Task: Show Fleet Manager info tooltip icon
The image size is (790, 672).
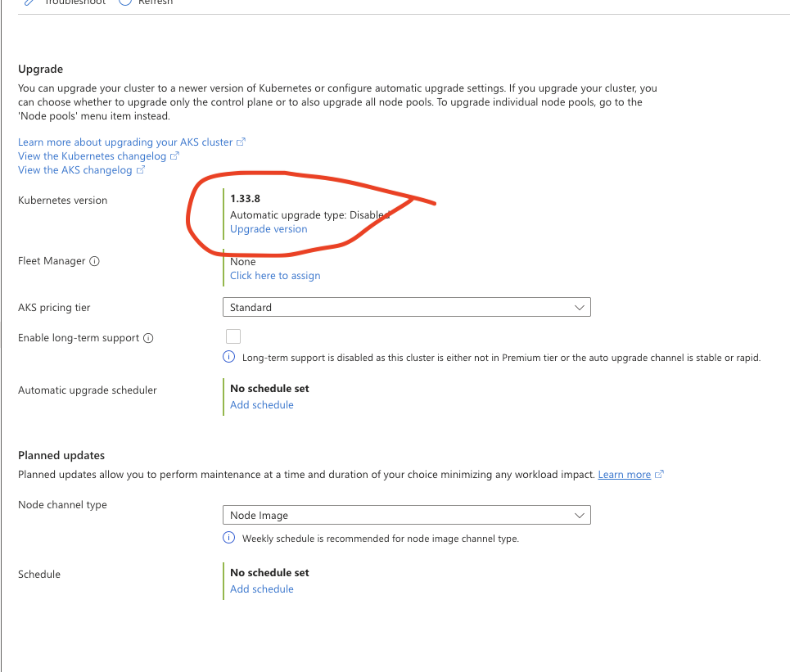Action: click(95, 261)
